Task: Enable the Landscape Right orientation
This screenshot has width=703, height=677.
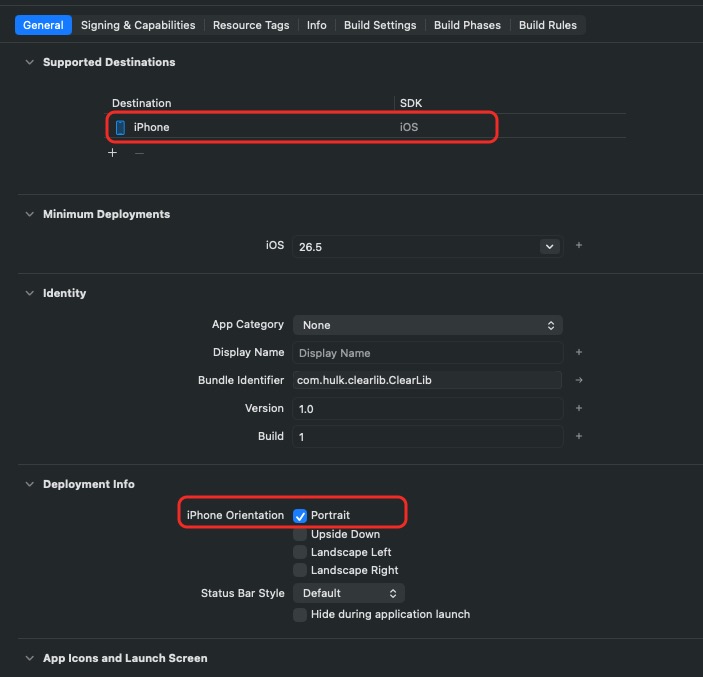Action: pos(300,570)
